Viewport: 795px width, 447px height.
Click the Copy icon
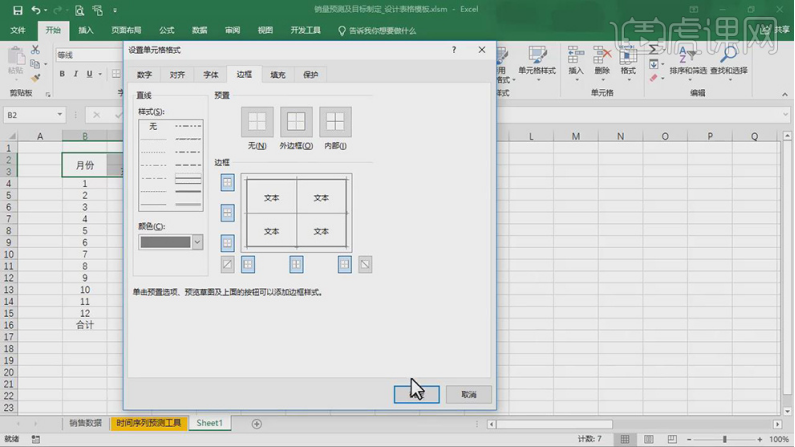click(34, 64)
